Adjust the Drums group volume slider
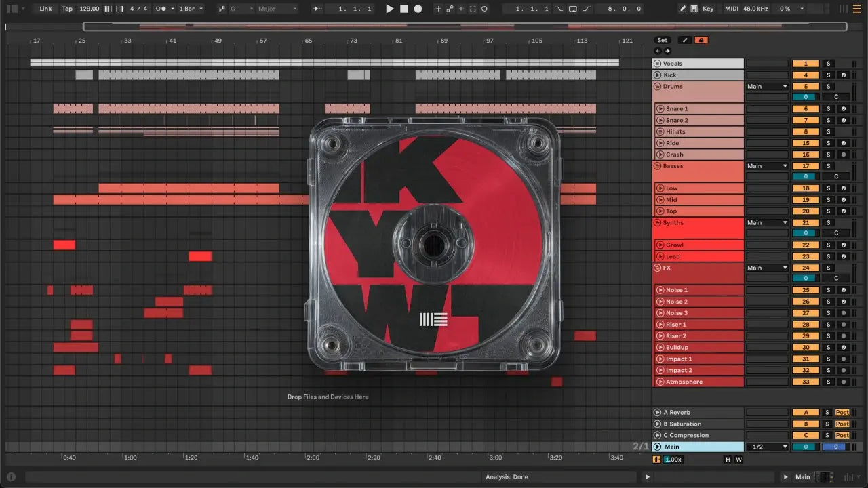Screen dimensions: 868x488 [806, 98]
